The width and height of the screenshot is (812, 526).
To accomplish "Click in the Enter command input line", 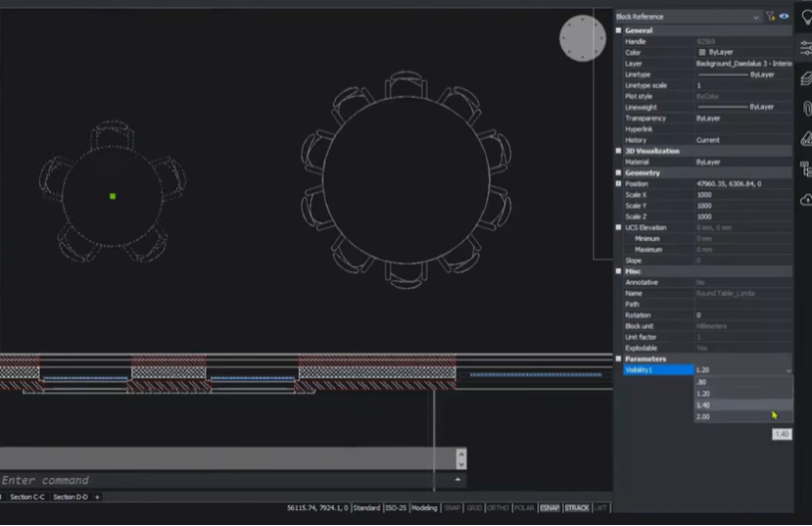I will pos(225,480).
